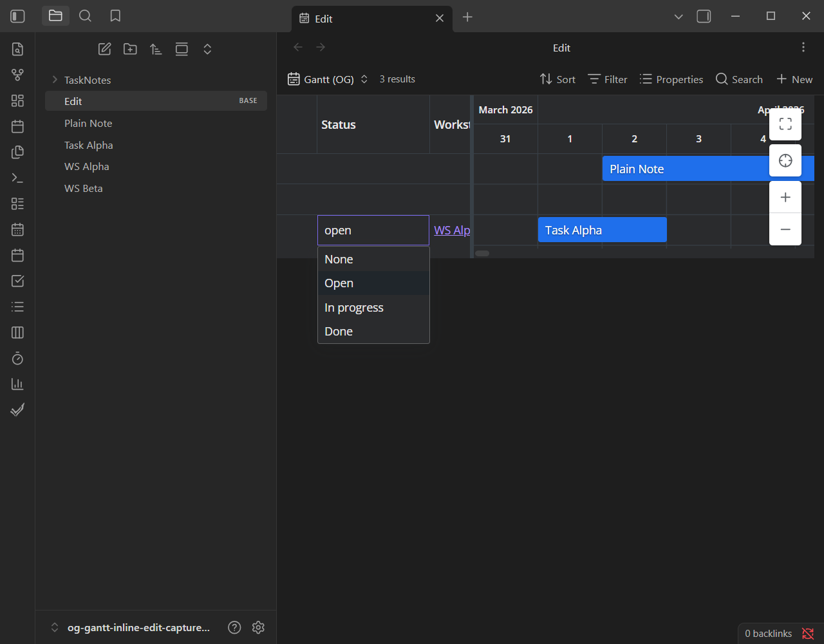This screenshot has width=824, height=644.
Task: Click the bulleted list ribbon icon
Action: (x=17, y=307)
